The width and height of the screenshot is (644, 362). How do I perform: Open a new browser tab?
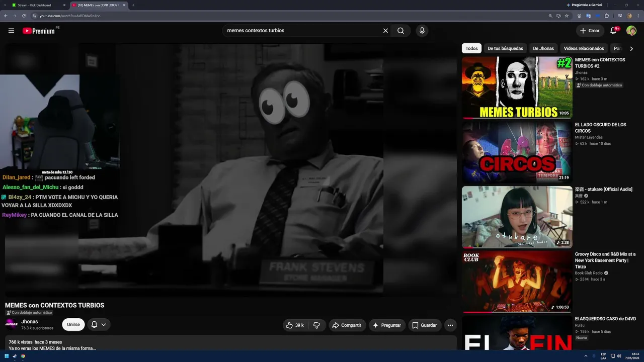tap(133, 5)
